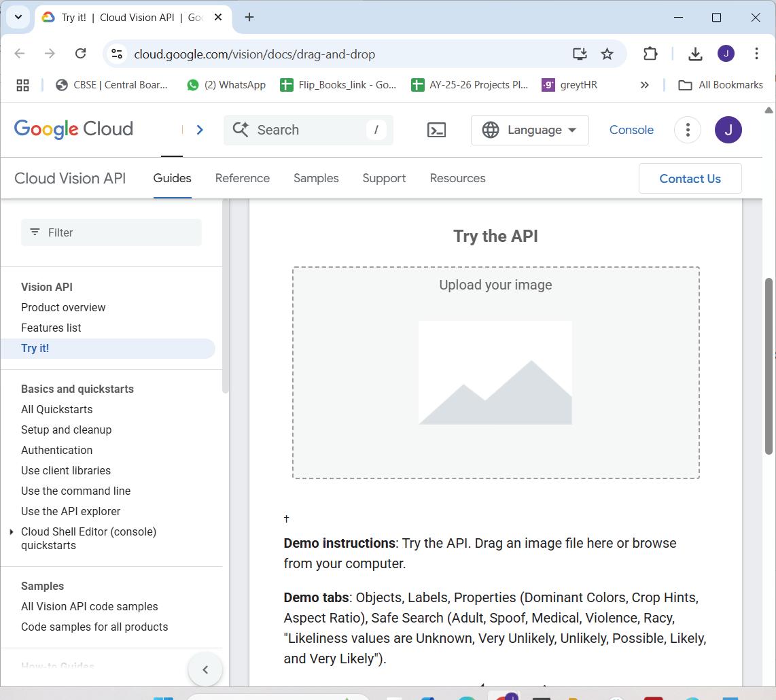This screenshot has width=776, height=700.
Task: Open the Language dropdown
Action: 529,130
